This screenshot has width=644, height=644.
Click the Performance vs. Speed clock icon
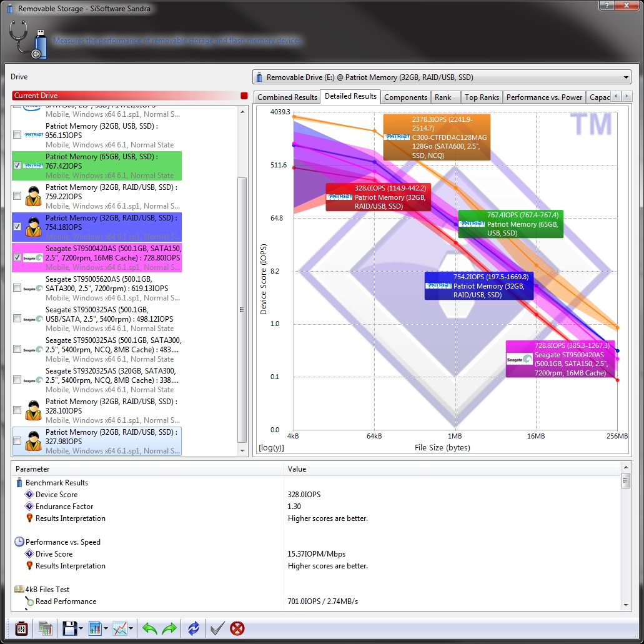[x=19, y=542]
